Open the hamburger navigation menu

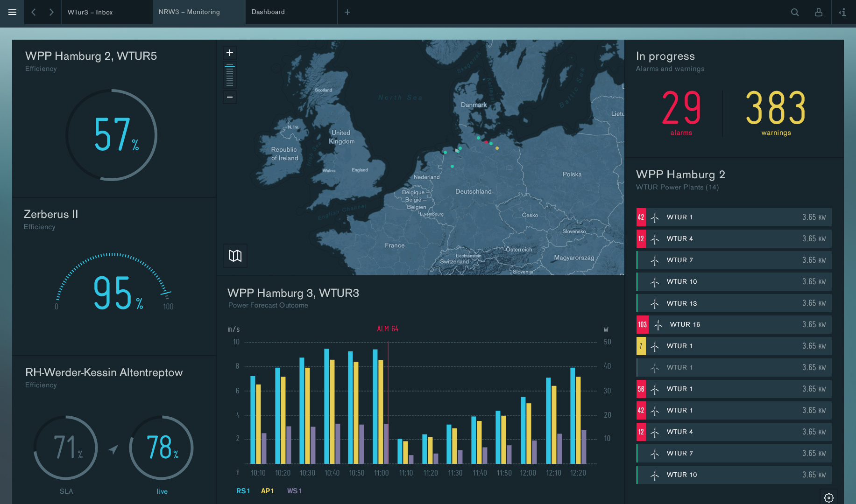(x=12, y=12)
